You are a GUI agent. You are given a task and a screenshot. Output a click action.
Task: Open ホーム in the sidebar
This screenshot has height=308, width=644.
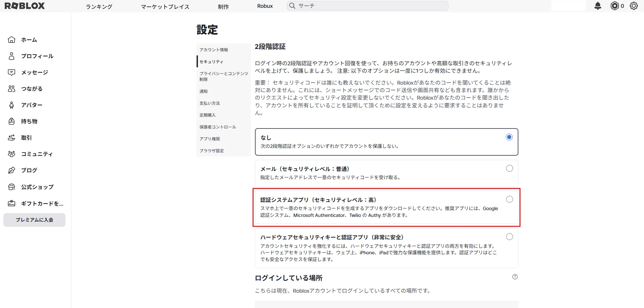(x=29, y=40)
